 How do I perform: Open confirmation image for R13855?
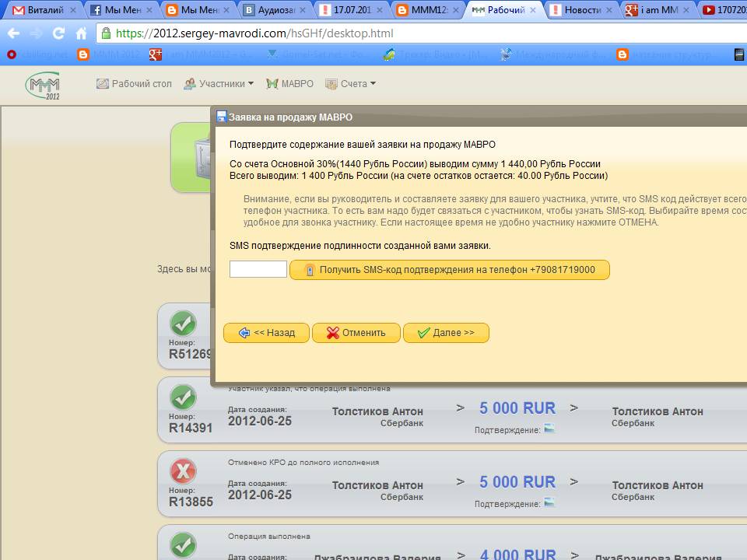click(549, 502)
